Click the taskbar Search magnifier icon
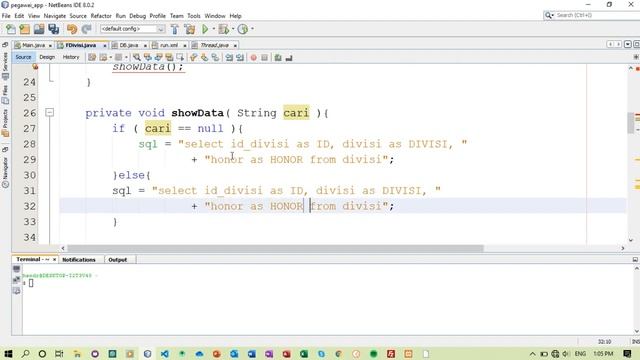The width and height of the screenshot is (640, 360). pos(25,353)
